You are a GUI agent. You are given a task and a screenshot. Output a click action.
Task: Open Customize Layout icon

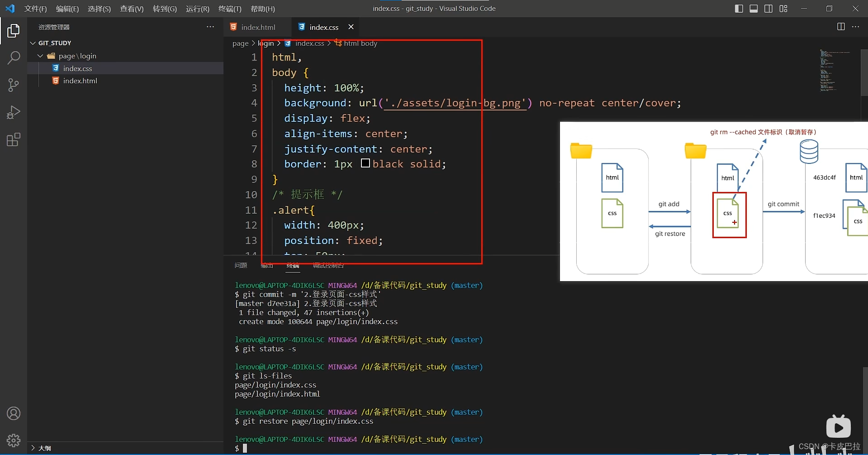783,9
